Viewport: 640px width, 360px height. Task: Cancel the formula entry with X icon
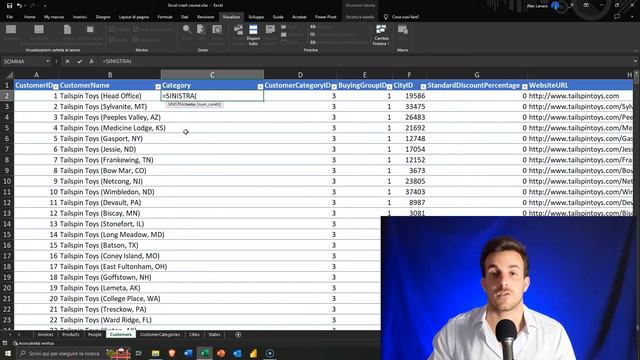[x=67, y=61]
